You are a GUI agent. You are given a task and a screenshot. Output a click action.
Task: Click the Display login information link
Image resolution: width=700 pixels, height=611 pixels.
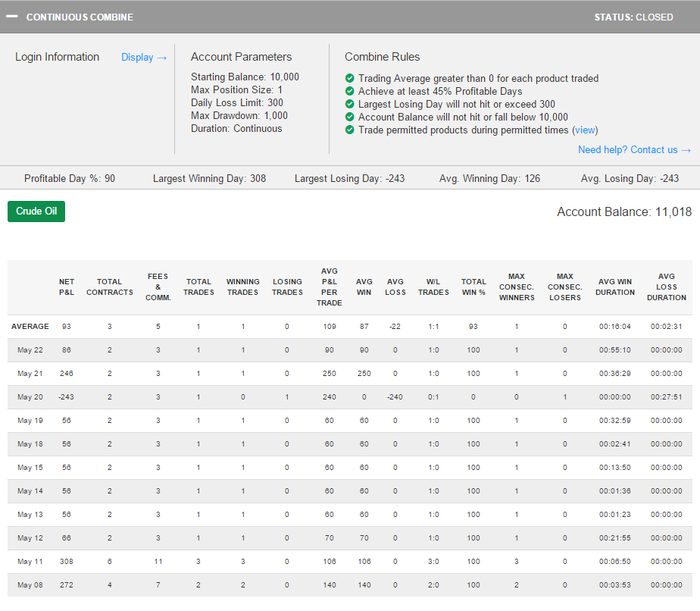pyautogui.click(x=144, y=57)
